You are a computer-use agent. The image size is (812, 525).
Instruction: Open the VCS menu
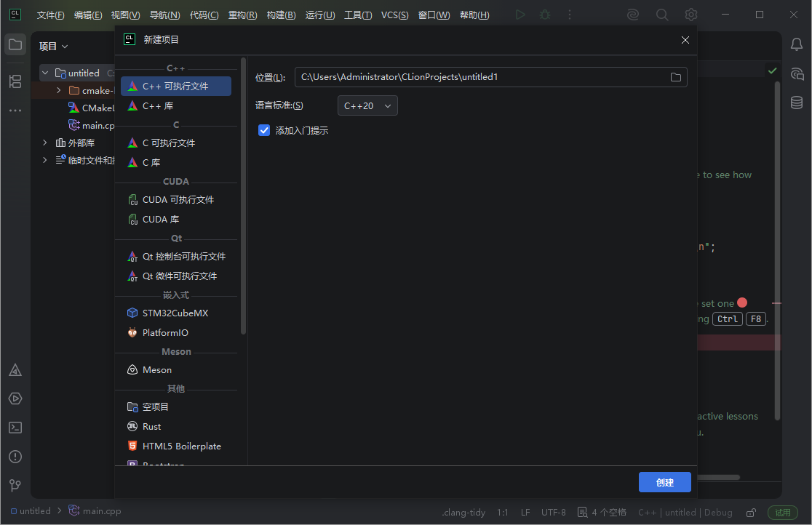click(x=394, y=14)
